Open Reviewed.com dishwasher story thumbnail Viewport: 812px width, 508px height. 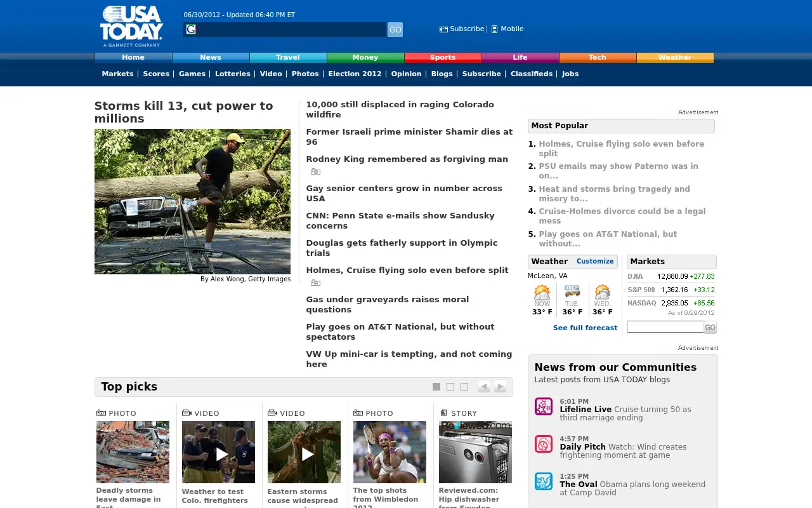point(475,452)
